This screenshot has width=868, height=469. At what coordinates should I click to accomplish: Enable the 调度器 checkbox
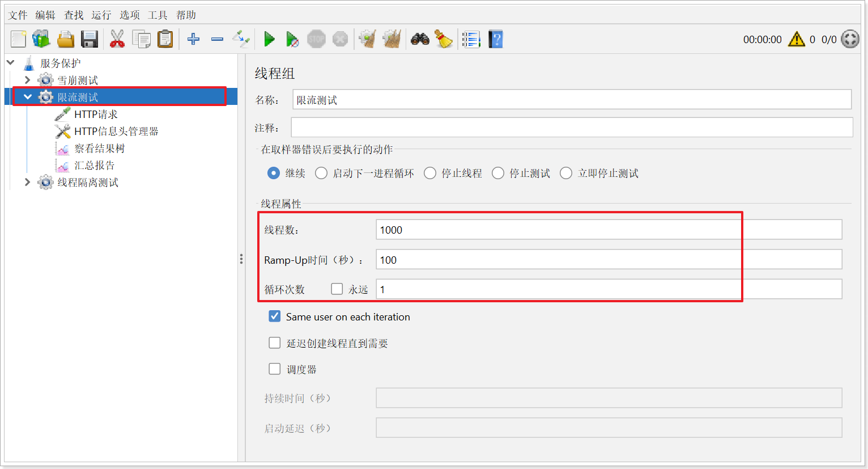coord(275,369)
